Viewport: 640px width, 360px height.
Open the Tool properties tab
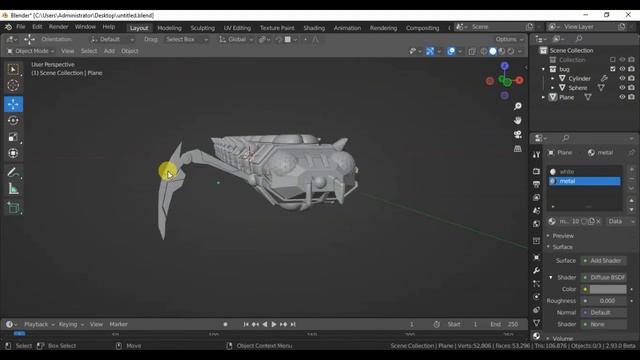[x=536, y=154]
